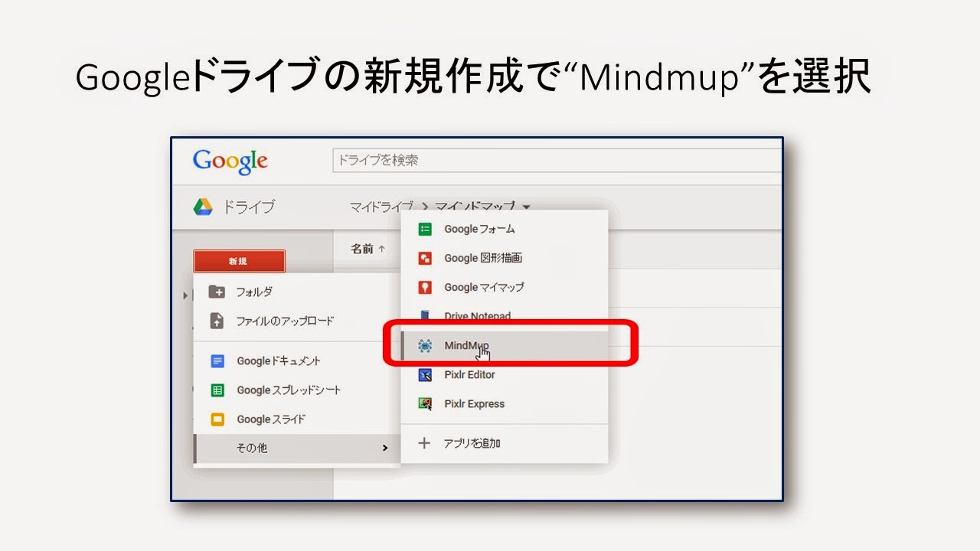The image size is (980, 551).
Task: Click the Pixlr Express icon
Action: point(425,403)
